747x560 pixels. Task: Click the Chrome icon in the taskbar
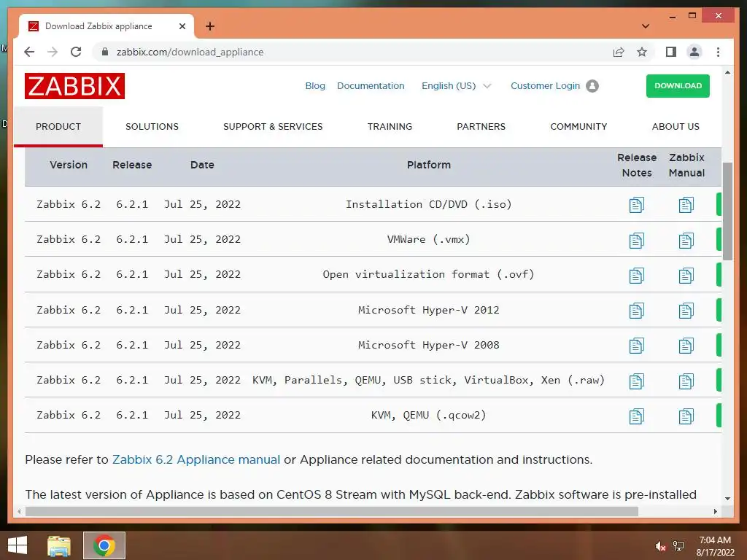(104, 545)
